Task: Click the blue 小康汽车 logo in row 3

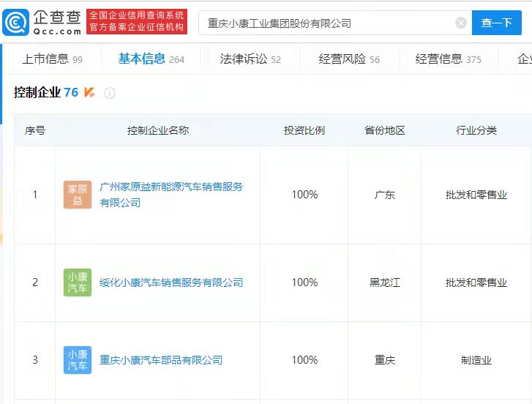Action: (x=78, y=360)
